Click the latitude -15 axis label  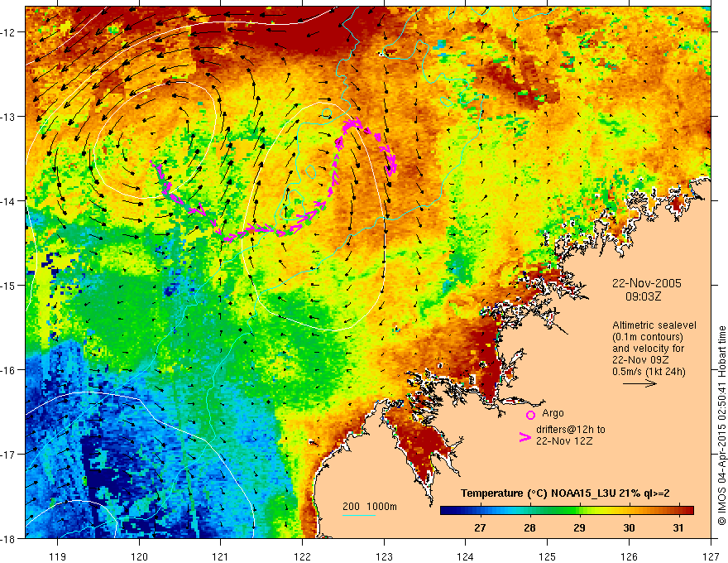coord(9,285)
